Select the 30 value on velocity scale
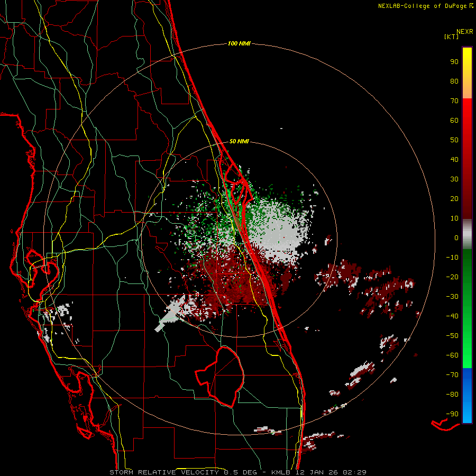The height and width of the screenshot is (476, 476). pos(454,179)
